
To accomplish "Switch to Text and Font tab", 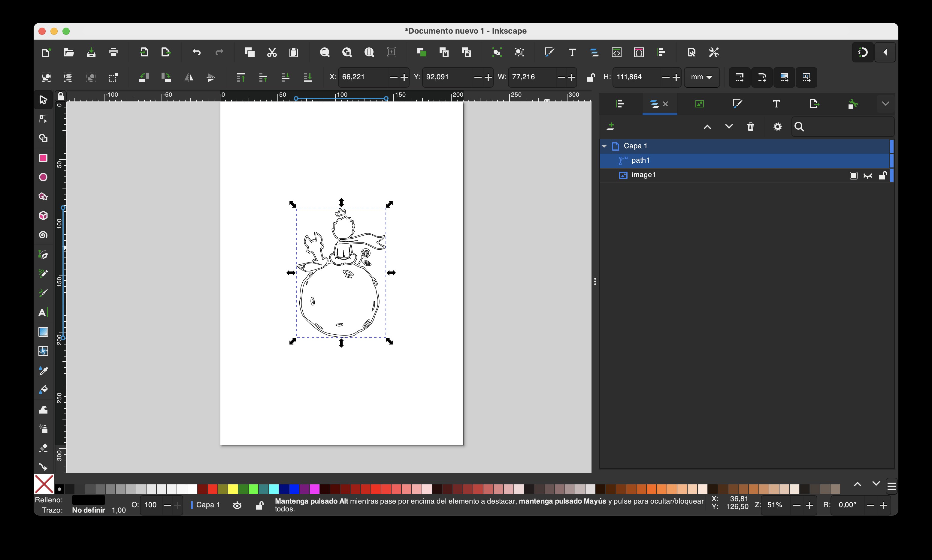I will click(776, 104).
